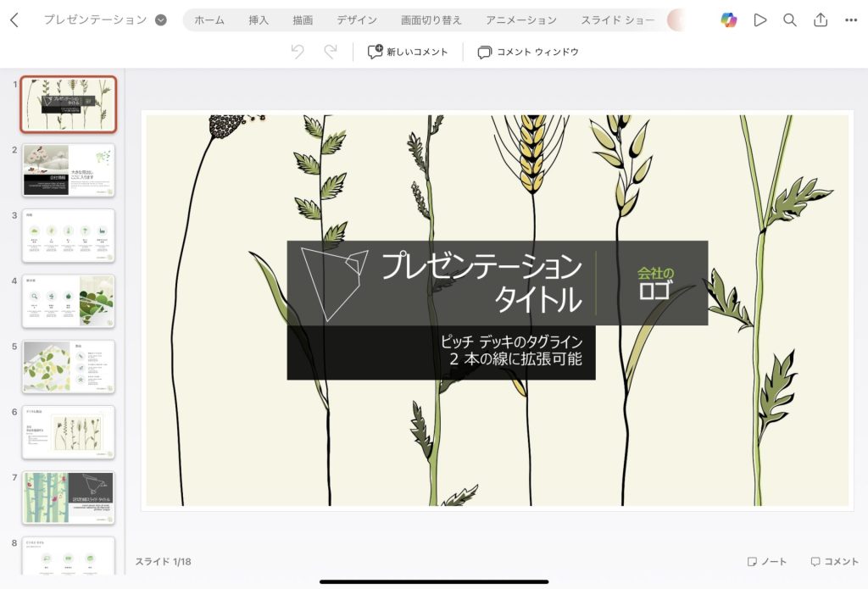Expand the presentation title dropdown
Image resolution: width=868 pixels, height=589 pixels.
160,20
